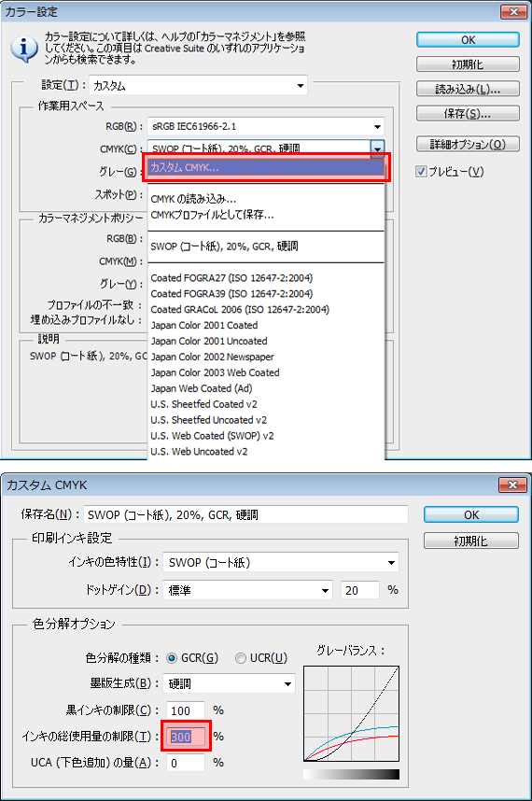Close the カスタム CMYK dialog window
This screenshot has width=532, height=801.
[512, 485]
